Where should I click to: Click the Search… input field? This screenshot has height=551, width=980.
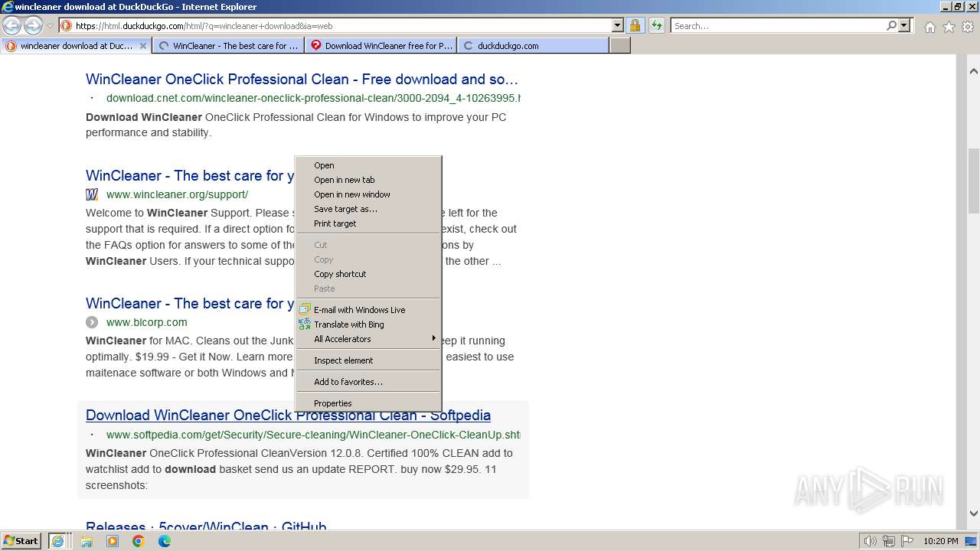pos(778,25)
